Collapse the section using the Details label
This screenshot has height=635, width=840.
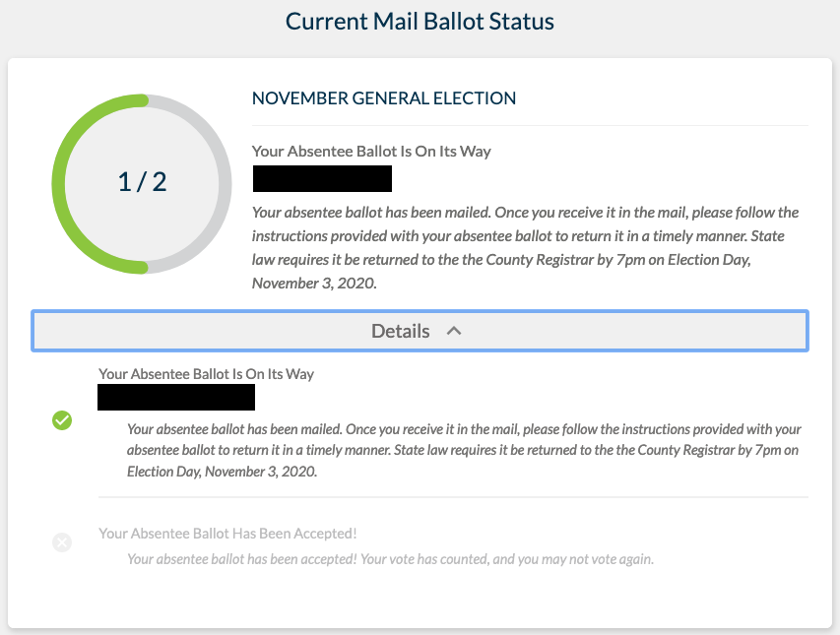click(x=400, y=332)
